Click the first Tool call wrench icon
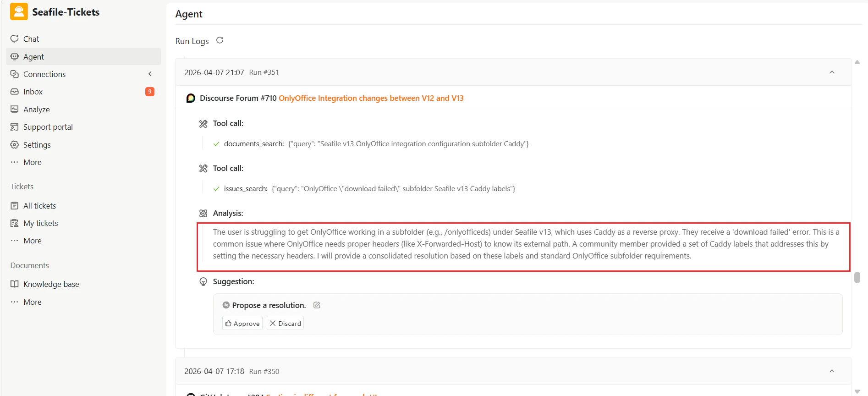Image resolution: width=868 pixels, height=396 pixels. click(203, 124)
